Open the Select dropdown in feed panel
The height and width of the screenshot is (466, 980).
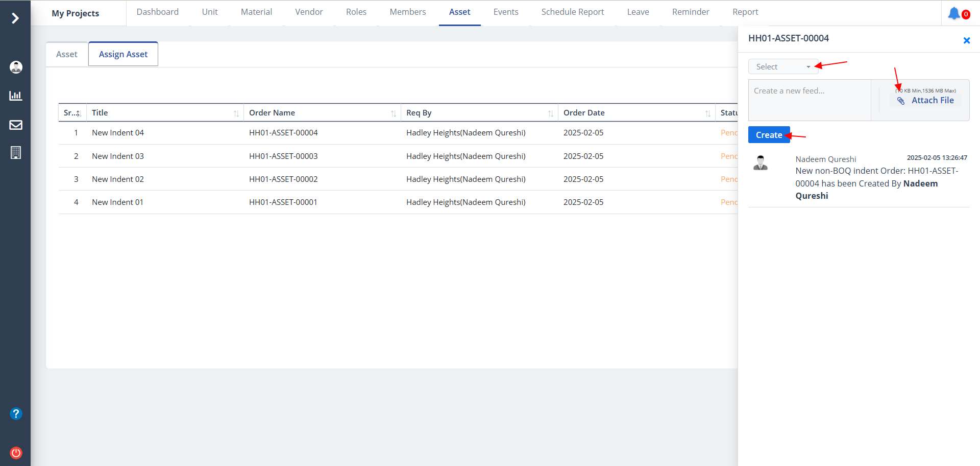coord(783,67)
